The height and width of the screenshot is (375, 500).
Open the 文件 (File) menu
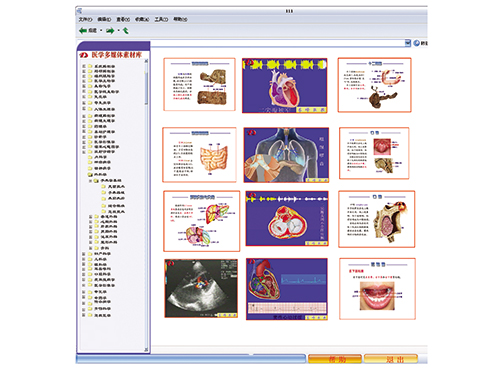click(85, 19)
